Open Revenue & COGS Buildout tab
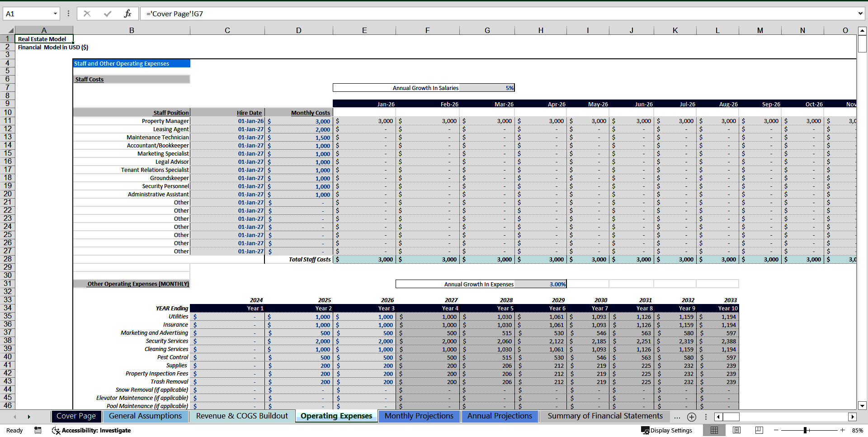Screen dimensions: 868x437 [242, 416]
